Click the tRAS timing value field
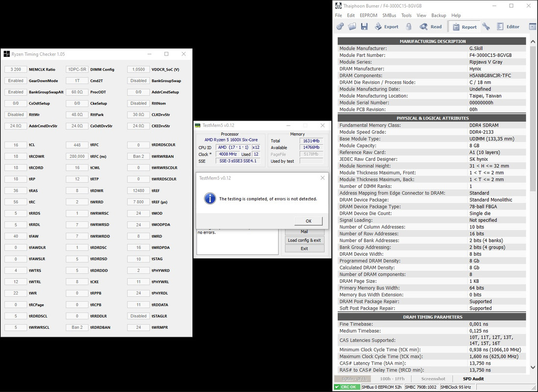The image size is (538, 392). [16, 191]
